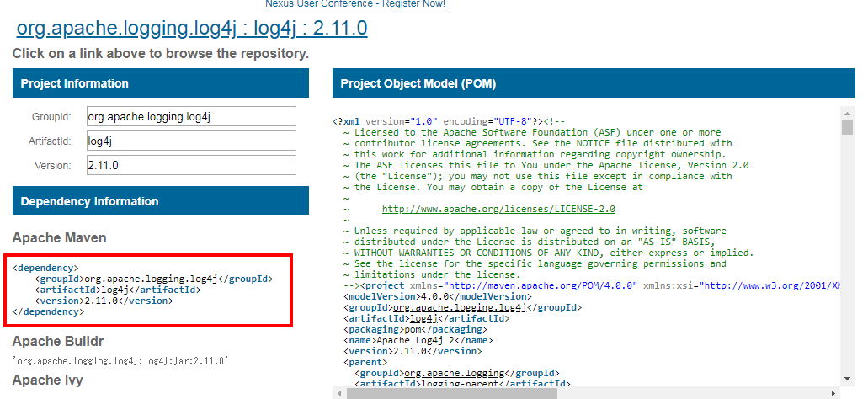Open org.apache.logging.log4j : log4j : 2.11.0 heading link

click(192, 28)
